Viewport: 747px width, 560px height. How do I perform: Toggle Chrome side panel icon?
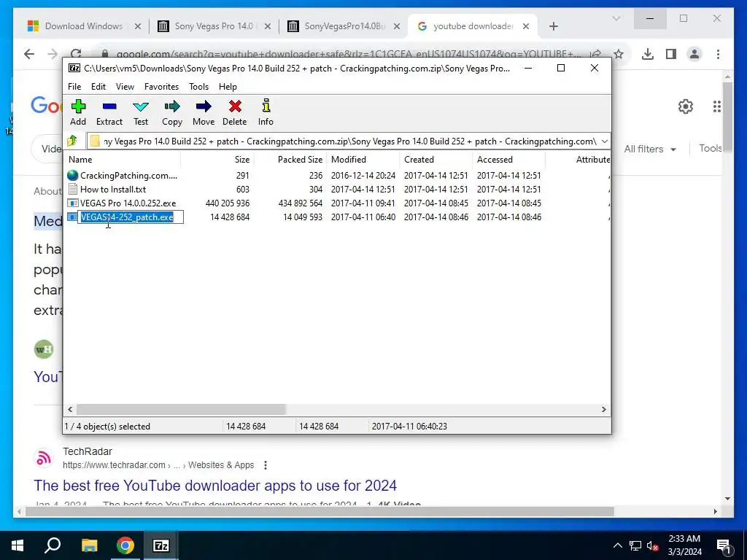coord(671,54)
